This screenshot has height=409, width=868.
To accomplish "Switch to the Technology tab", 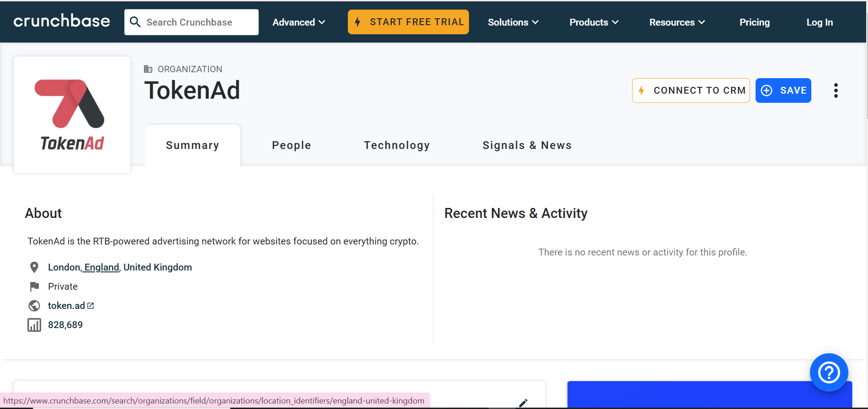I will tap(397, 145).
